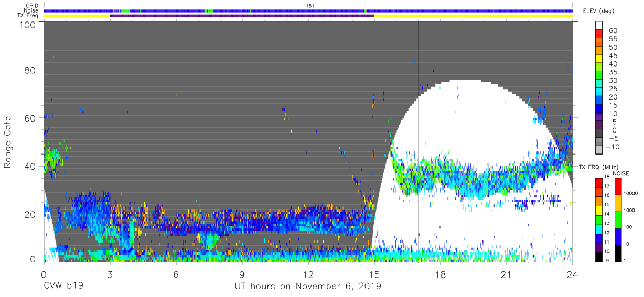Click the 15 hour mark on time axis

374,274
